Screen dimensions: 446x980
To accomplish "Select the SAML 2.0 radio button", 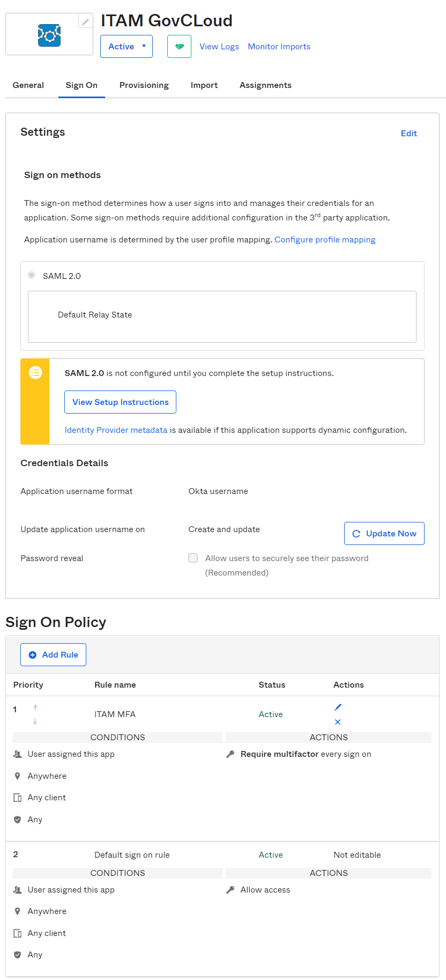I will point(32,275).
